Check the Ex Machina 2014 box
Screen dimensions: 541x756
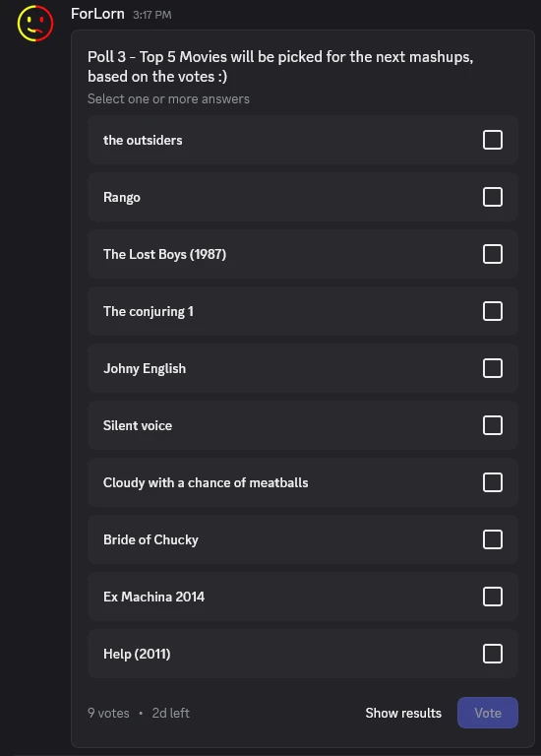point(493,597)
